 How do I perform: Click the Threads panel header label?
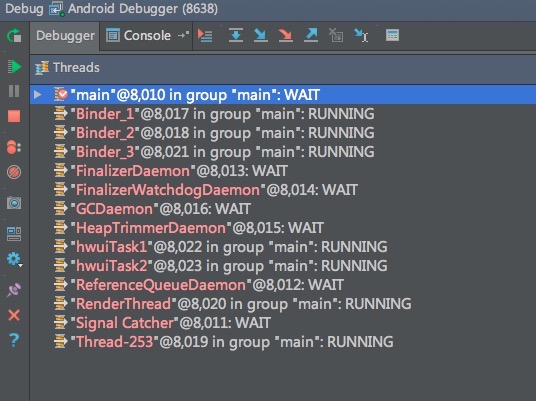click(76, 68)
